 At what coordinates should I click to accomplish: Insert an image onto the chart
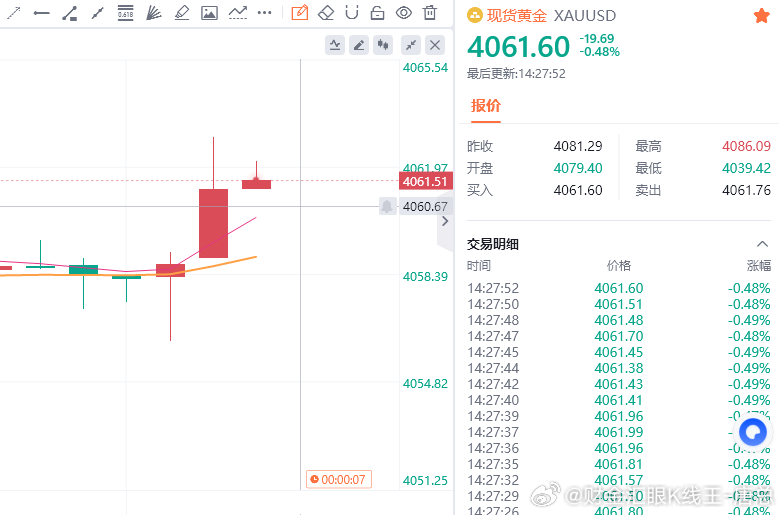(x=209, y=12)
